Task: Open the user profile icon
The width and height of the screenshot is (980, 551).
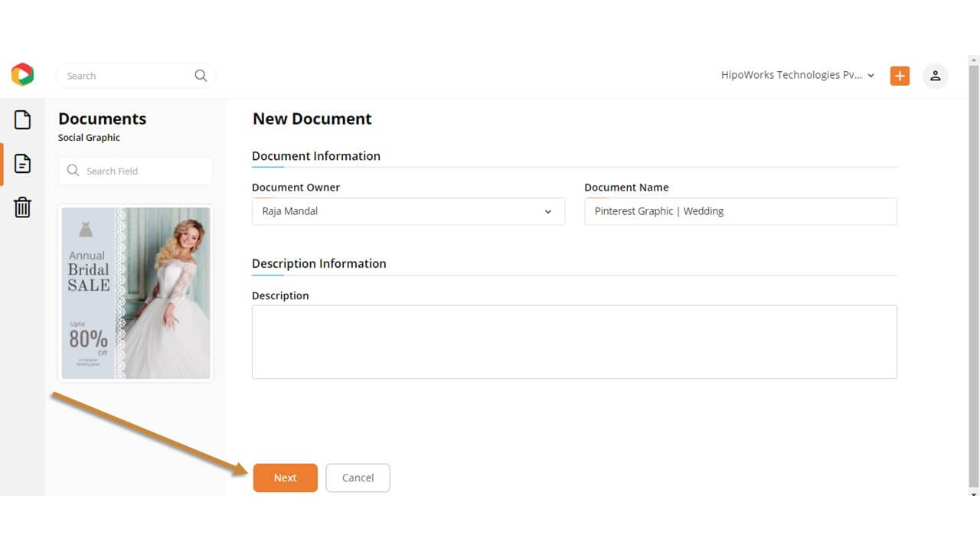Action: pos(935,76)
